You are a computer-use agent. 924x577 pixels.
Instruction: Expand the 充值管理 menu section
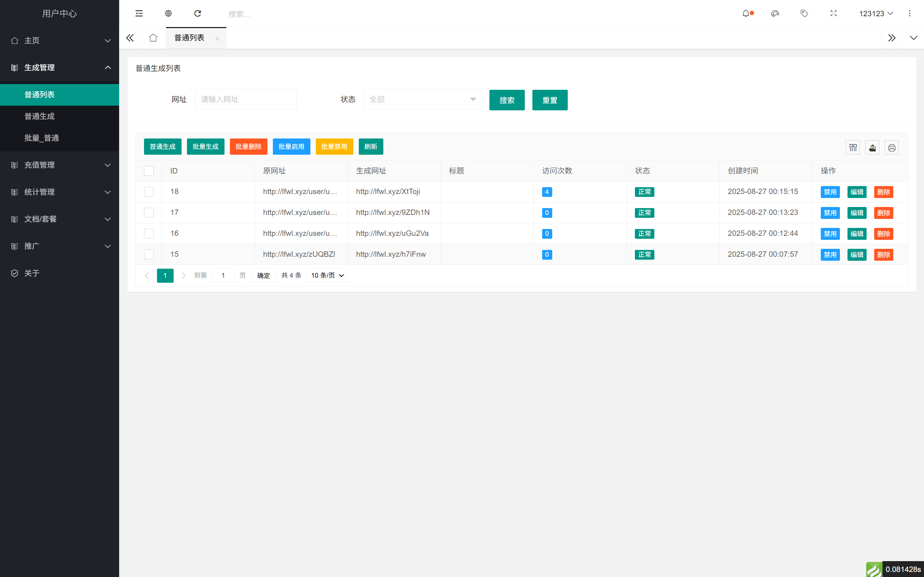60,165
